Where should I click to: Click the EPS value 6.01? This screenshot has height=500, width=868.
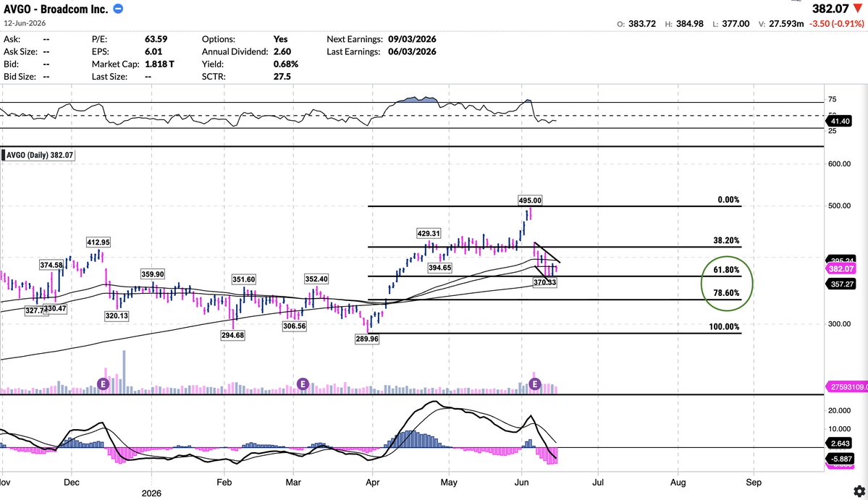[153, 51]
